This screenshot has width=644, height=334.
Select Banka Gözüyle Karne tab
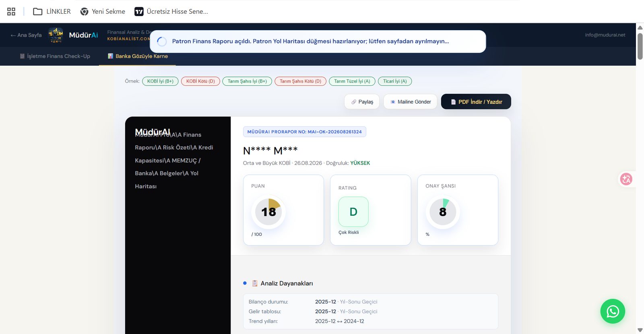tap(138, 56)
